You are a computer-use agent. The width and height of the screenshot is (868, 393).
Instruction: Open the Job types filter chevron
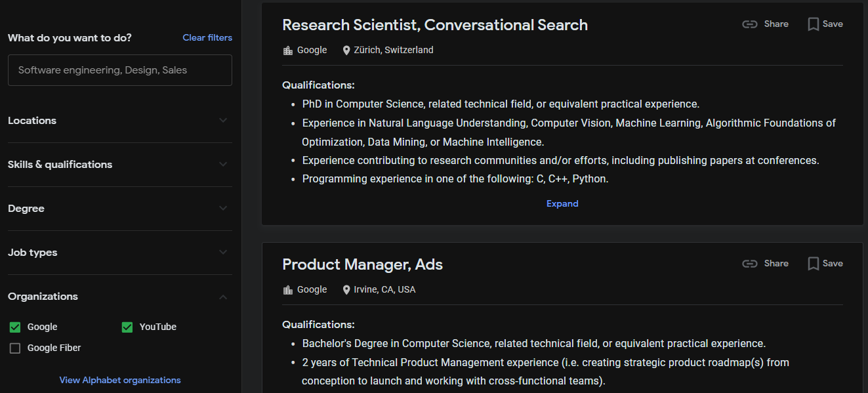[223, 253]
